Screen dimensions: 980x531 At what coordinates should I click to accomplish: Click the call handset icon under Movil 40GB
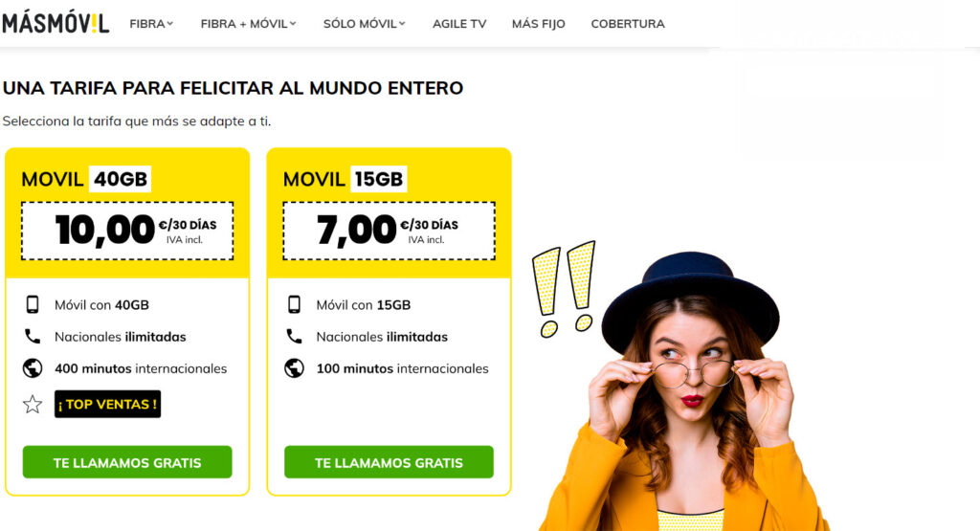(x=32, y=337)
